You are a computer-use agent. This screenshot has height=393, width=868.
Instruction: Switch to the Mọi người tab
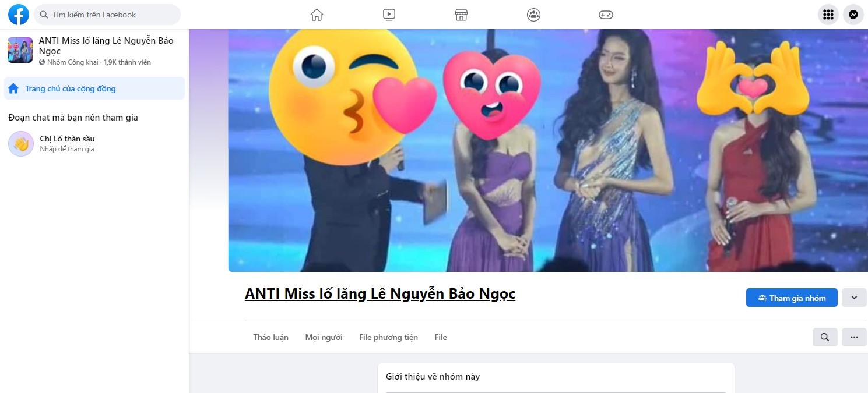point(324,337)
